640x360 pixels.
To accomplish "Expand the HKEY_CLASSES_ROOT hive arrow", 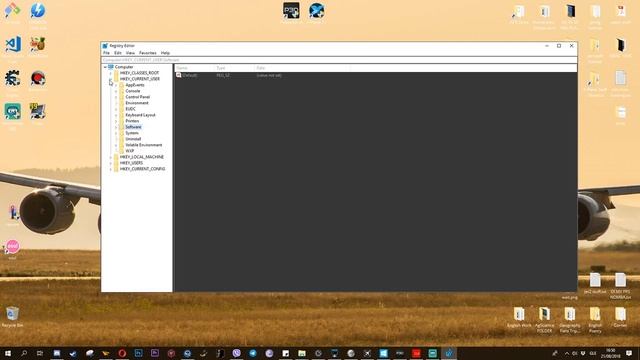I will tap(111, 73).
